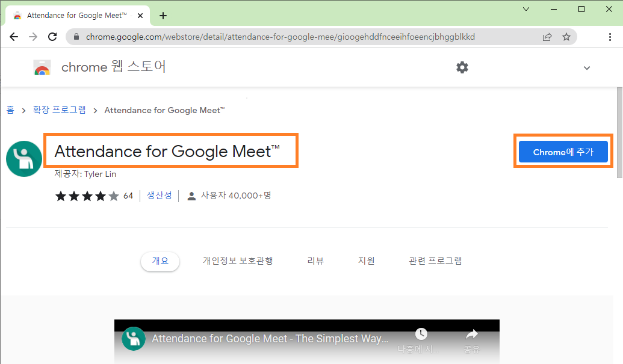Click the video channel avatar icon
Screen dimensions: 623x364
[x=134, y=339]
